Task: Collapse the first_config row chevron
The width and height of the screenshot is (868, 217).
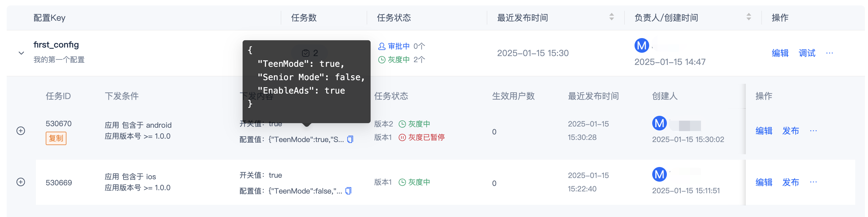Action: (21, 53)
